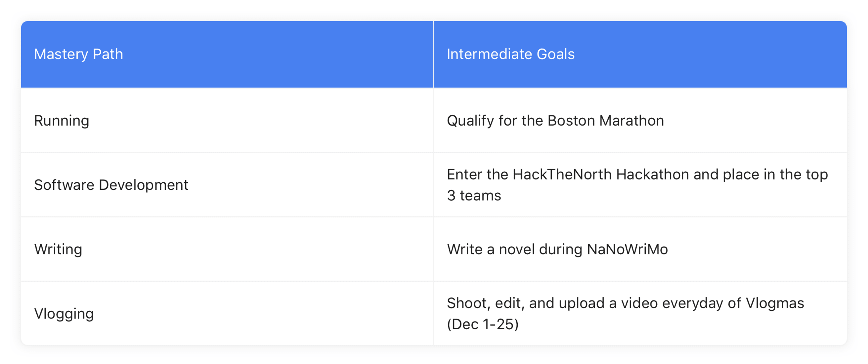This screenshot has height=364, width=868.
Task: Click the word Hackathon in the Software Development row
Action: [x=652, y=175]
